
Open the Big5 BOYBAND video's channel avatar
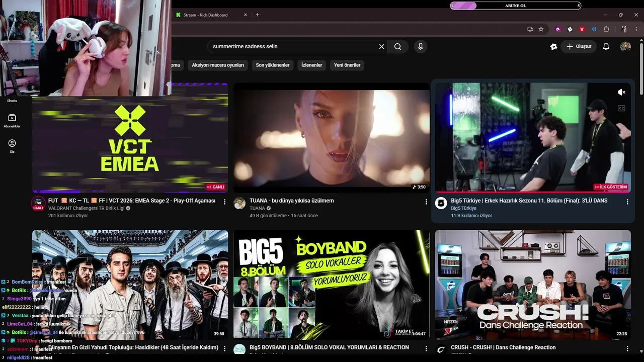[240, 350]
